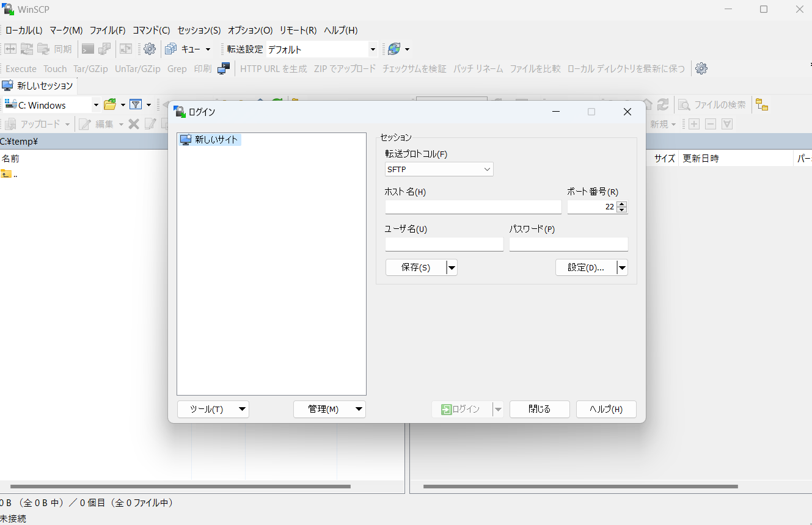Open the コマンド(C) menu
Viewport: 812px width, 525px height.
(x=152, y=30)
